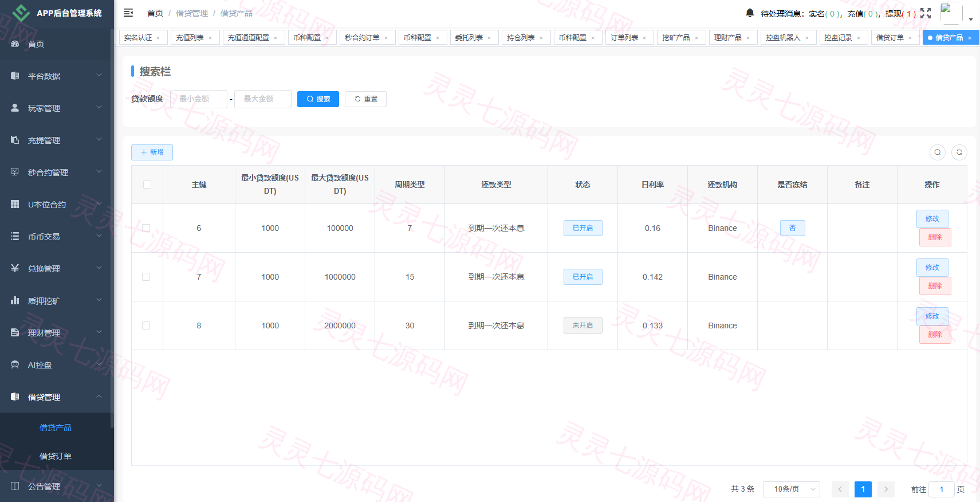The height and width of the screenshot is (502, 980).
Task: Expand the 理财管理 menu chevron
Action: (x=99, y=332)
